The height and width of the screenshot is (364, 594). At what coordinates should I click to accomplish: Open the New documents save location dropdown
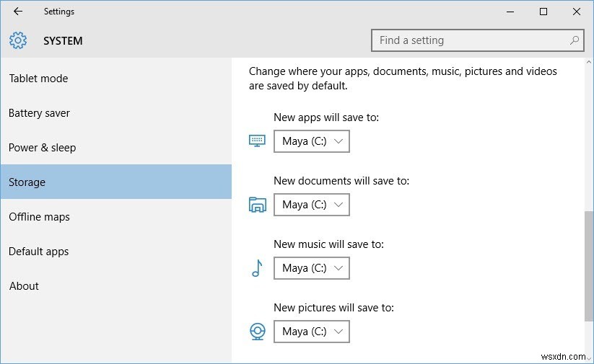tap(311, 205)
